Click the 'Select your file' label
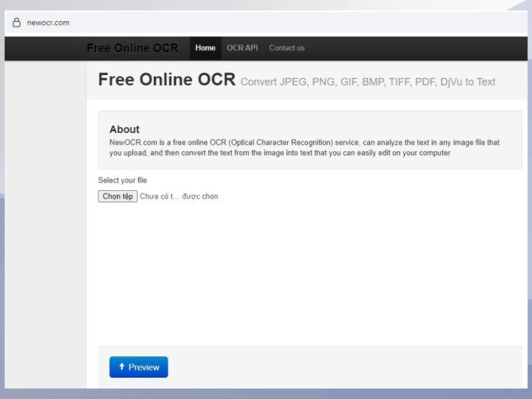This screenshot has width=532, height=399. [x=122, y=180]
